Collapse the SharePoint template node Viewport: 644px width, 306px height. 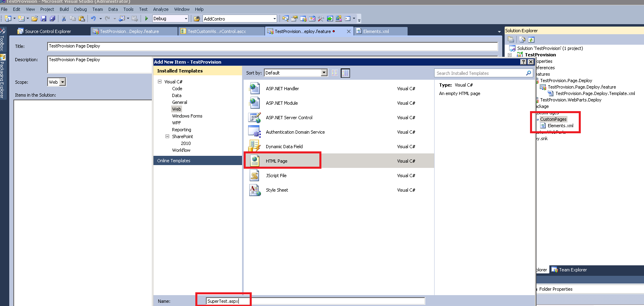click(167, 136)
